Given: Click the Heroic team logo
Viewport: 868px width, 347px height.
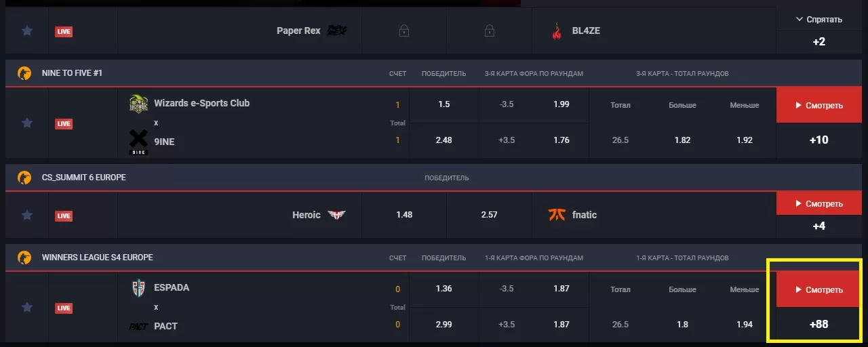Looking at the screenshot, I should 336,215.
